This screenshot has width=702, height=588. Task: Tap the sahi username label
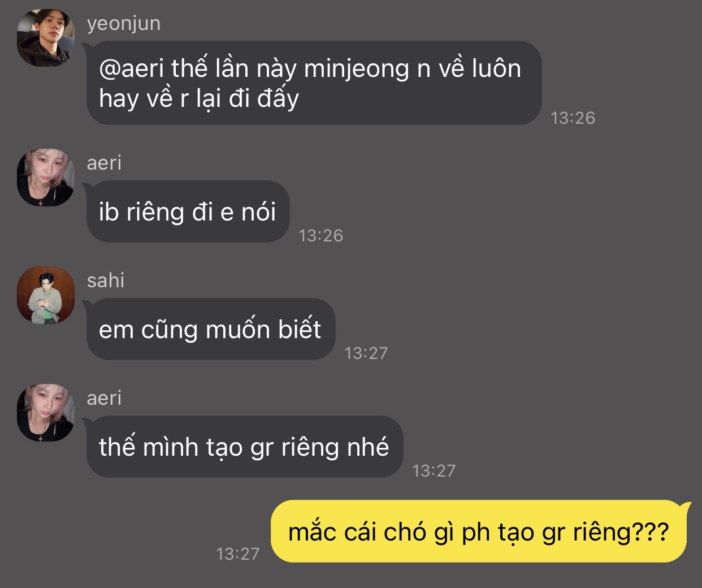[106, 280]
